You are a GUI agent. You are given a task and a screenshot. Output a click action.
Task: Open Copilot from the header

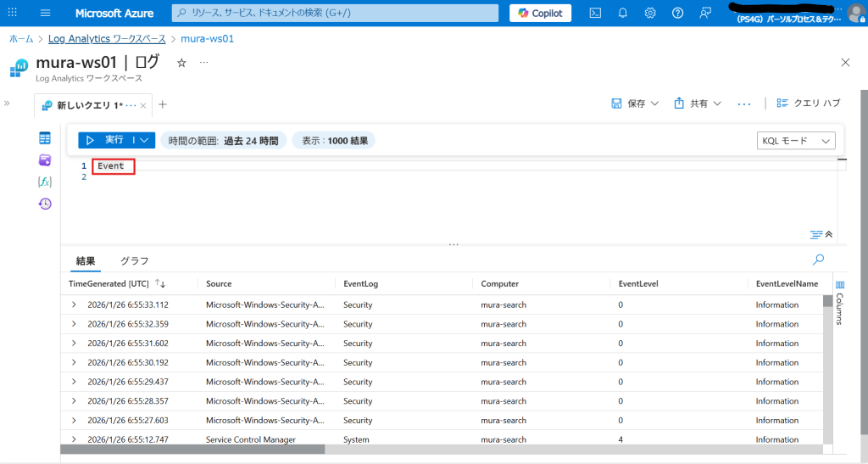click(540, 13)
